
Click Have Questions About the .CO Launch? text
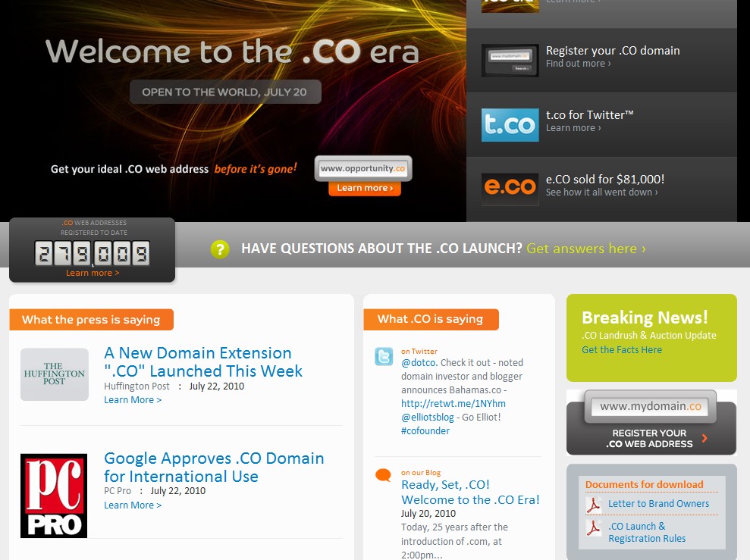[x=381, y=249]
